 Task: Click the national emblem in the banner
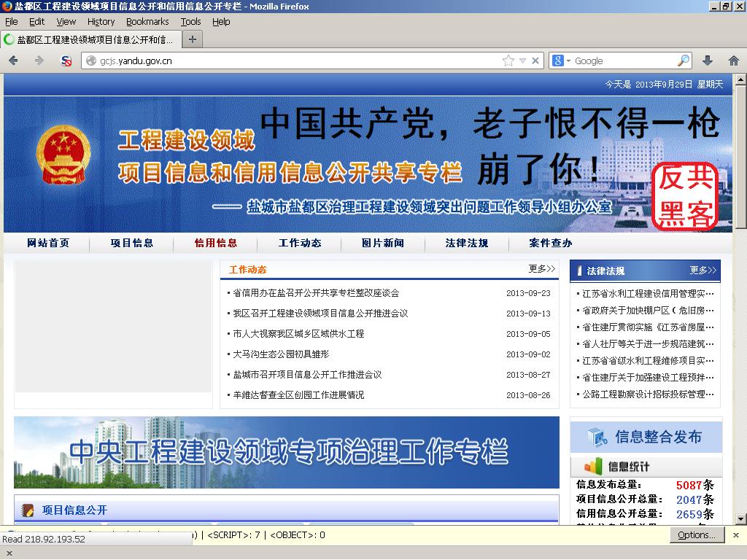point(63,155)
